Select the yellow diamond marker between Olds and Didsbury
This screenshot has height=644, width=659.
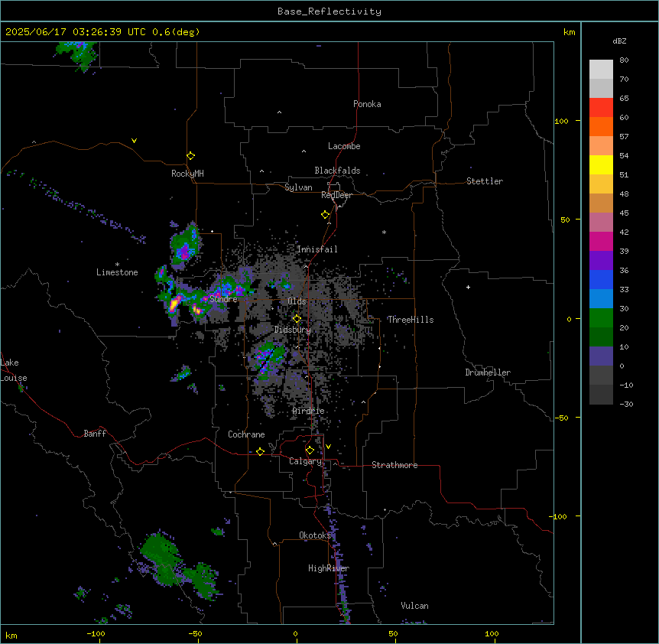tap(297, 319)
